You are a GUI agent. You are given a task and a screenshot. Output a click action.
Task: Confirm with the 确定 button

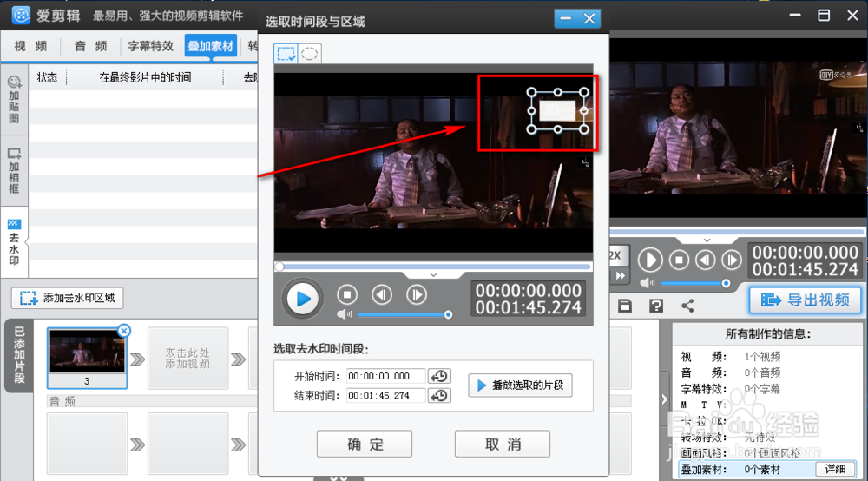[x=365, y=444]
